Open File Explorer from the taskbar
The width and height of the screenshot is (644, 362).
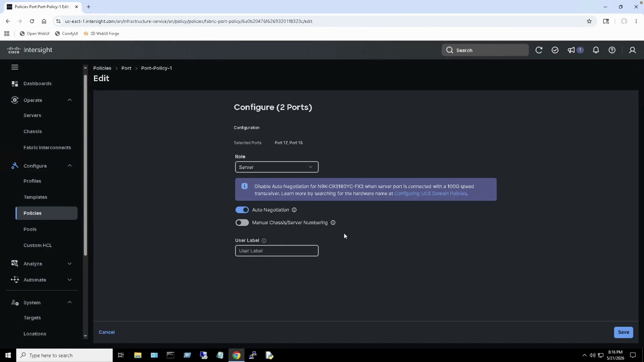[x=138, y=355]
